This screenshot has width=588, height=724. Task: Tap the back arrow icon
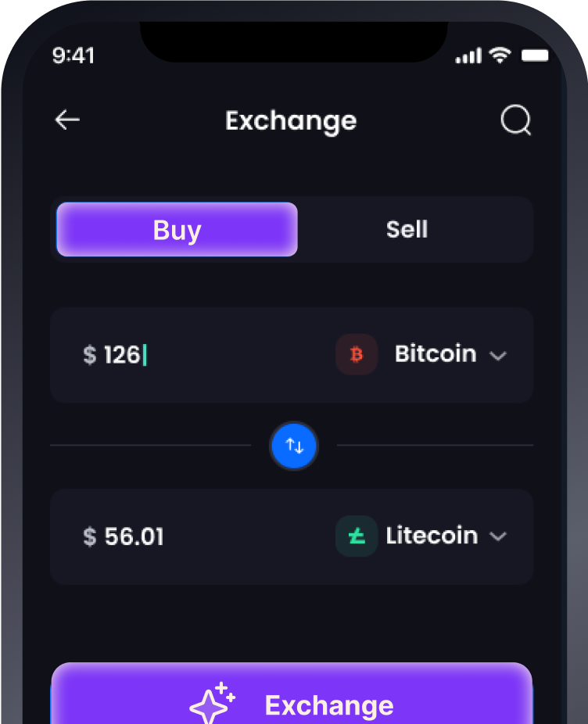[x=68, y=120]
